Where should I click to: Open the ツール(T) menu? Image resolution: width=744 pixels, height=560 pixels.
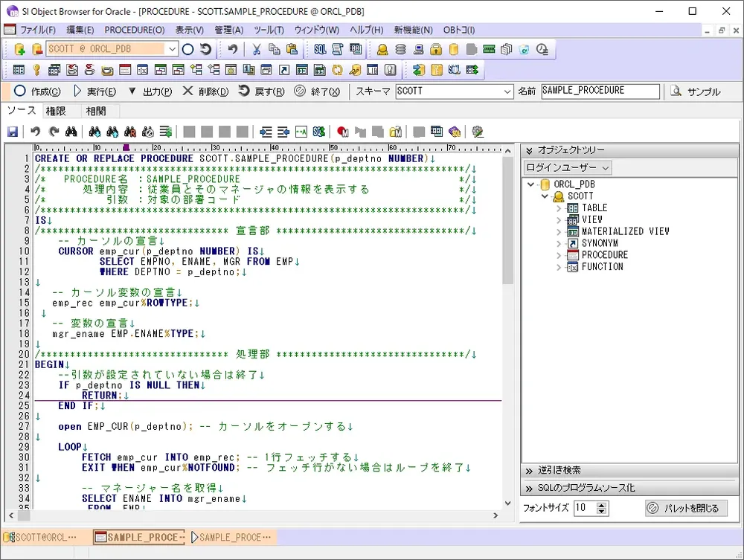click(269, 30)
